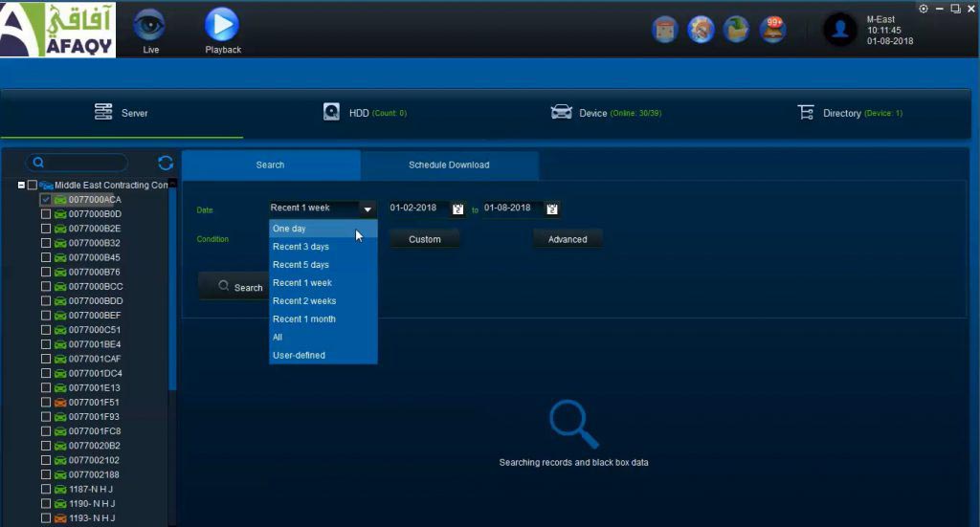Check device 0077000BCC
Image resolution: width=980 pixels, height=527 pixels.
point(46,287)
